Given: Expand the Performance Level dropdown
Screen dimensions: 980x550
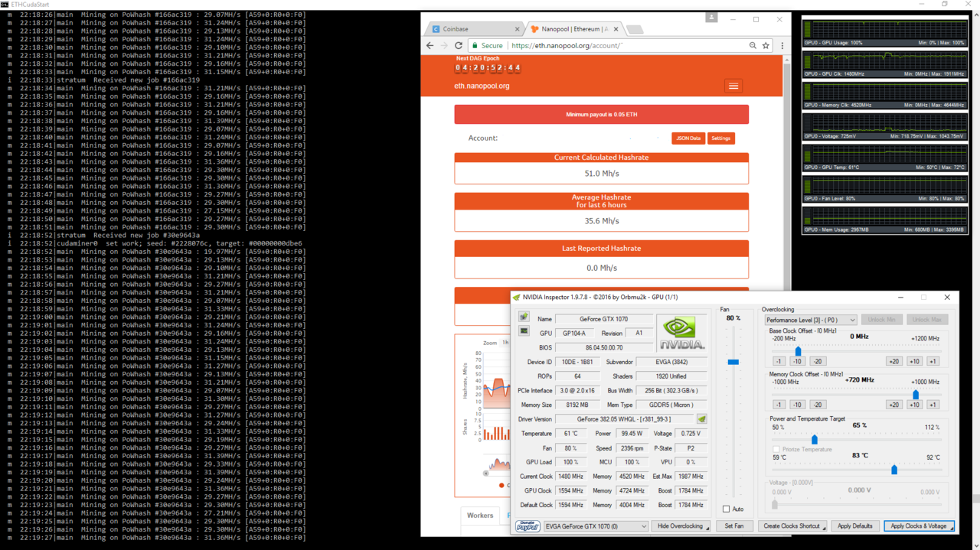Looking at the screenshot, I should tap(811, 320).
